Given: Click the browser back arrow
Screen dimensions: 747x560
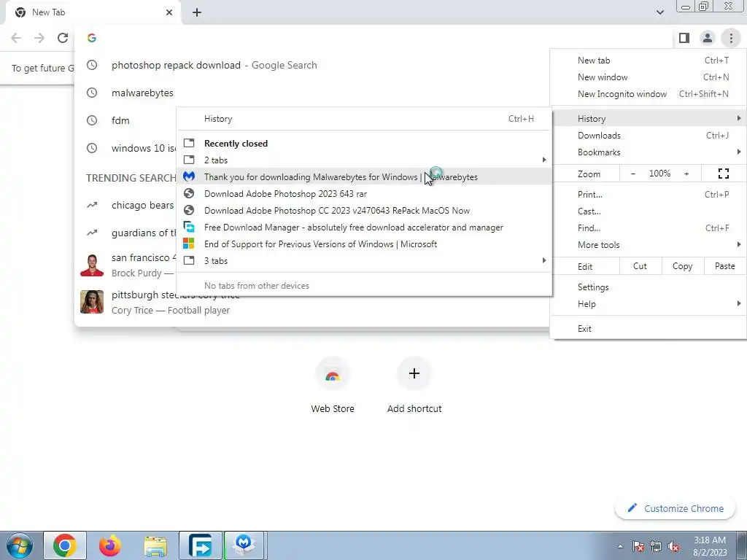Looking at the screenshot, I should point(16,38).
